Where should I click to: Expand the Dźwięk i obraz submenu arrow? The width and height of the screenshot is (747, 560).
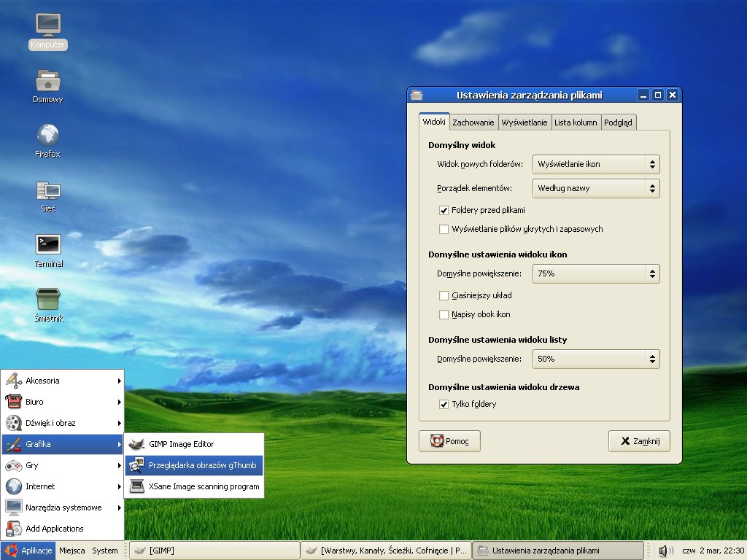point(119,423)
